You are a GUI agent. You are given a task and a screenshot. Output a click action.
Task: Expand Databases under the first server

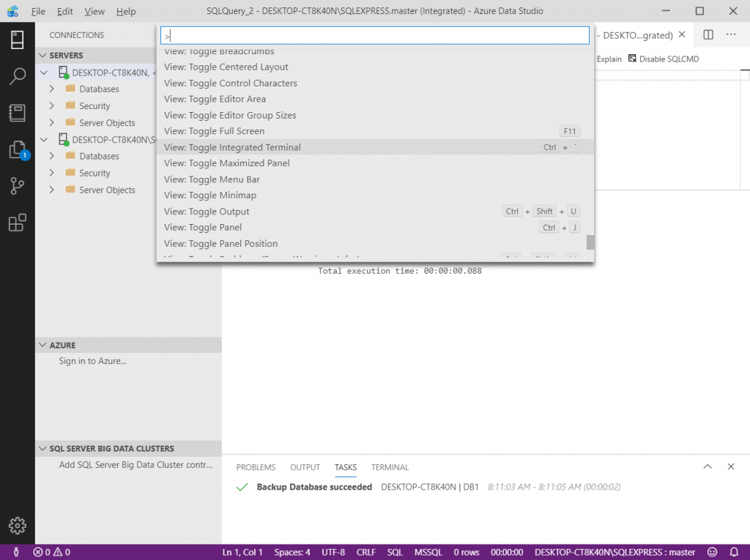coord(52,89)
